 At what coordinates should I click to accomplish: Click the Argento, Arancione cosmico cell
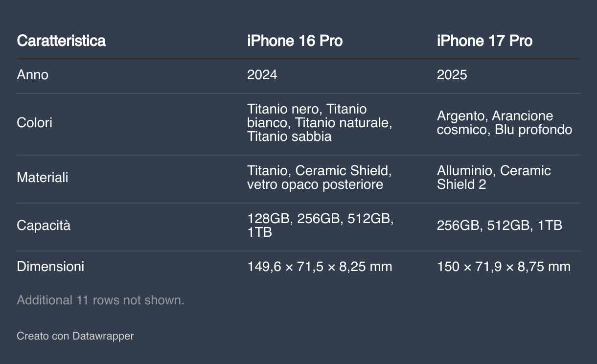[x=505, y=123]
